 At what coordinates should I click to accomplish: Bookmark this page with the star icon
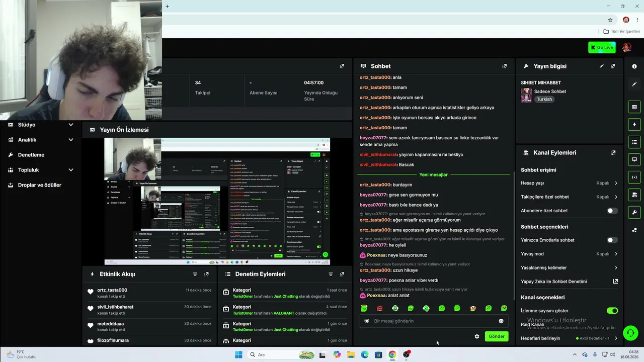click(610, 20)
